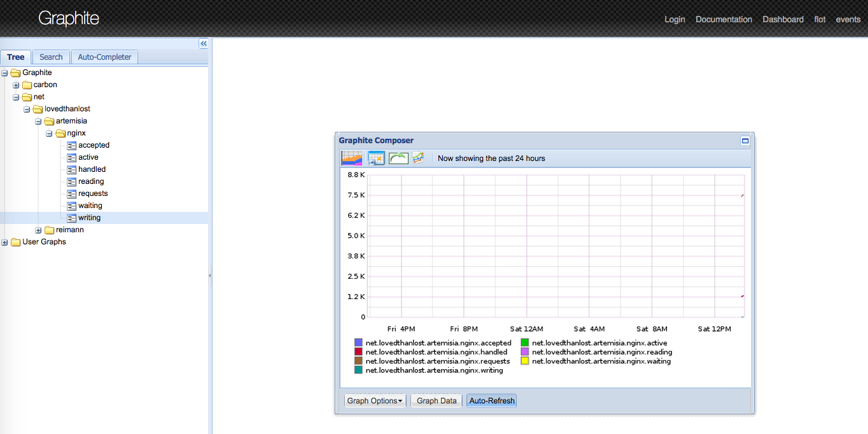Image resolution: width=868 pixels, height=434 pixels.
Task: Click the update graph arrow icon
Action: pos(398,158)
